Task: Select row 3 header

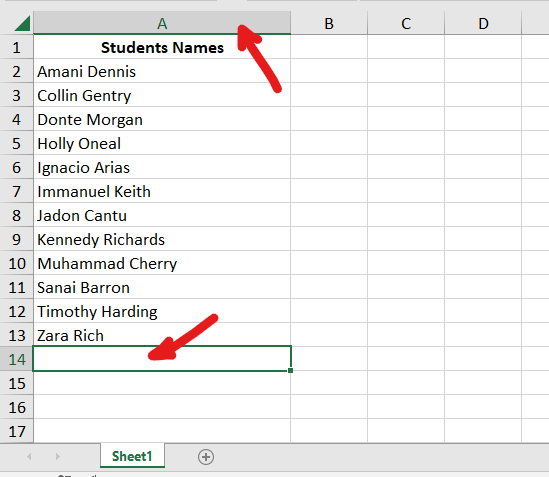Action: coord(16,95)
